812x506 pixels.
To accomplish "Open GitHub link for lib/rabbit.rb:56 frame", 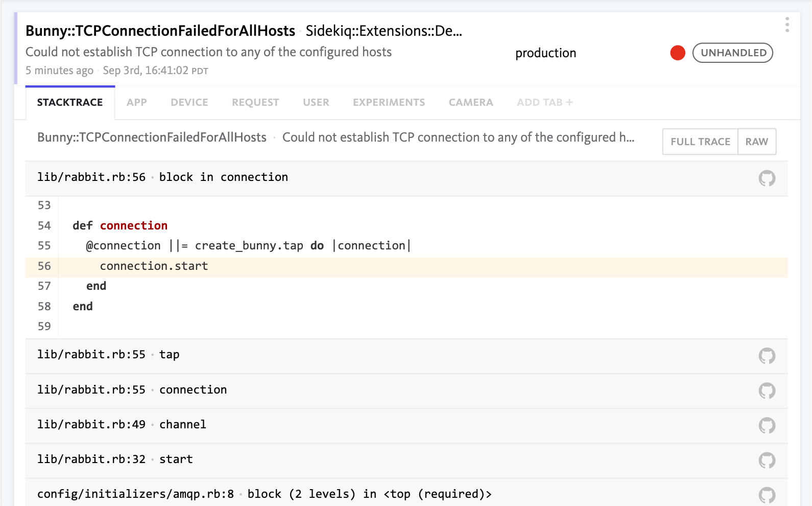I will [767, 178].
